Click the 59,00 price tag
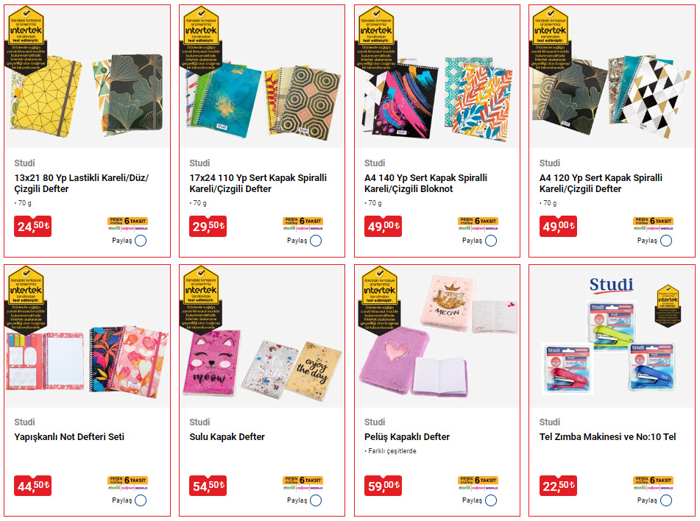This screenshot has height=521, width=700. tap(383, 486)
